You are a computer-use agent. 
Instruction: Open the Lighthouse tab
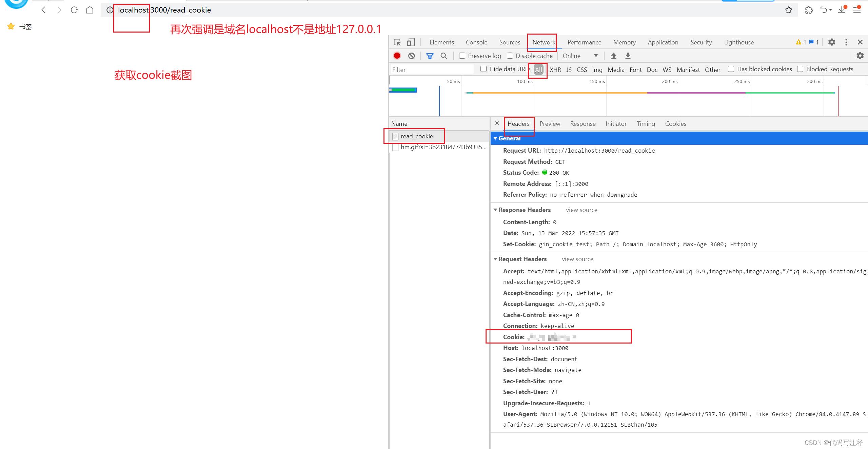coord(739,42)
